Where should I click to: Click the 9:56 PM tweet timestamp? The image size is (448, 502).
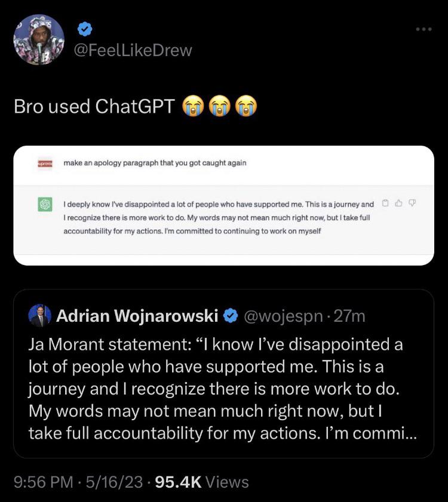(x=42, y=482)
